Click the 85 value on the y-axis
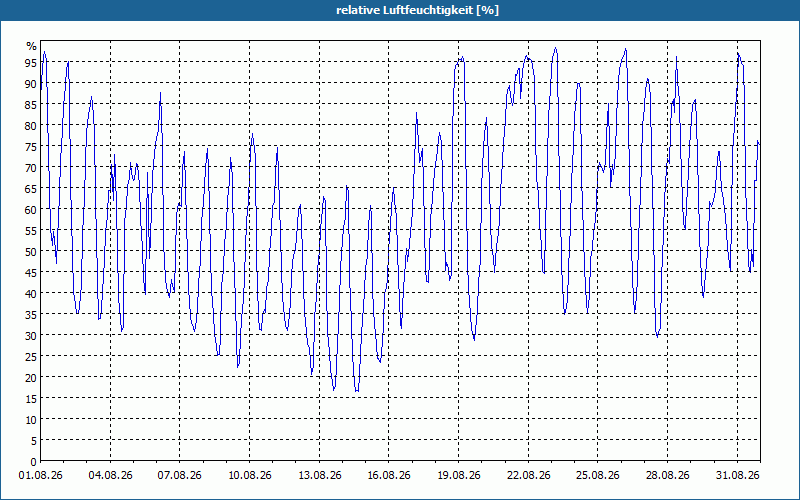 pos(31,105)
